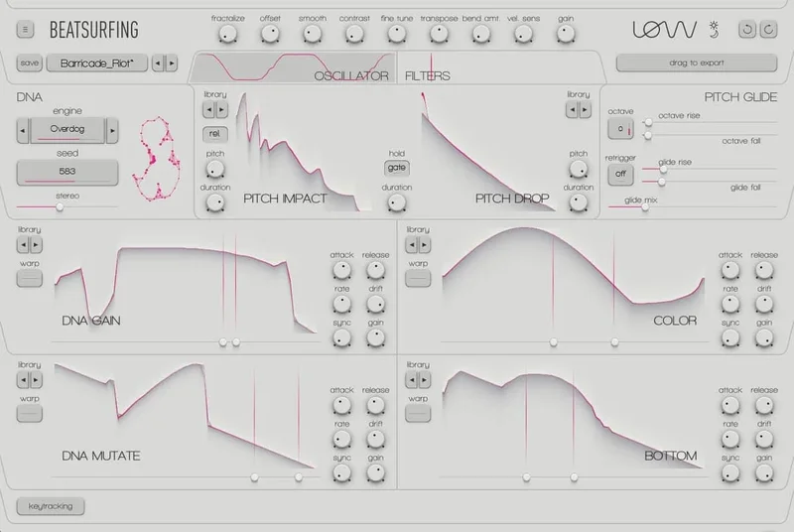794x532 pixels.
Task: Click Color library previous arrow
Action: pyautogui.click(x=412, y=245)
